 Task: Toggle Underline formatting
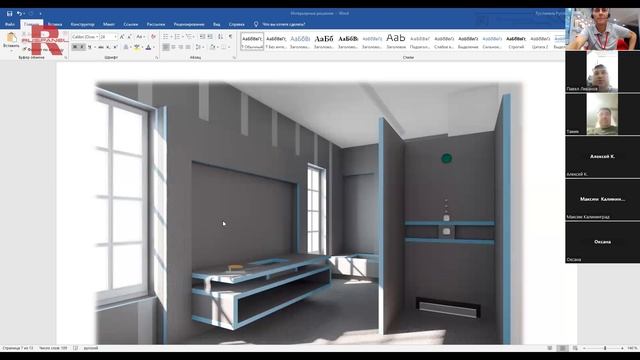click(x=90, y=47)
